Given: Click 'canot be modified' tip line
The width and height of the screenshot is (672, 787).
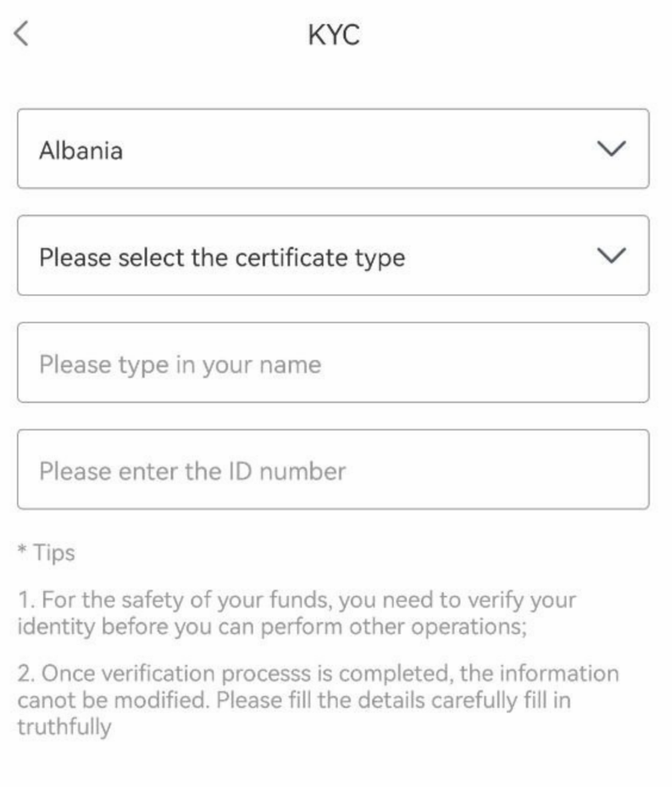Looking at the screenshot, I should tap(294, 701).
